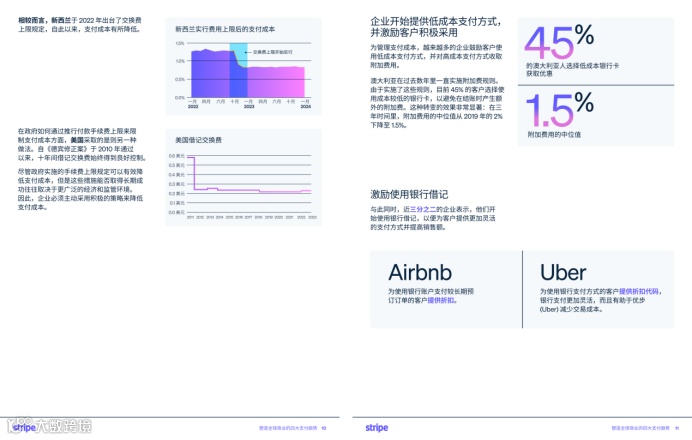Click the page number 11 in footer
Screen dimensions: 692x440
point(677,428)
